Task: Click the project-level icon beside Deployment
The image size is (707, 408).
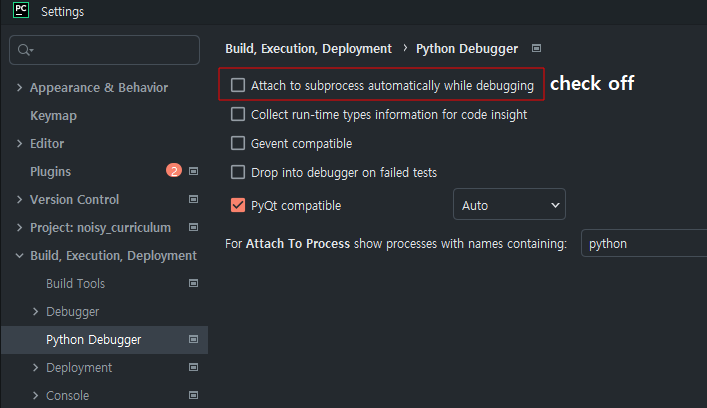Action: pyautogui.click(x=194, y=368)
